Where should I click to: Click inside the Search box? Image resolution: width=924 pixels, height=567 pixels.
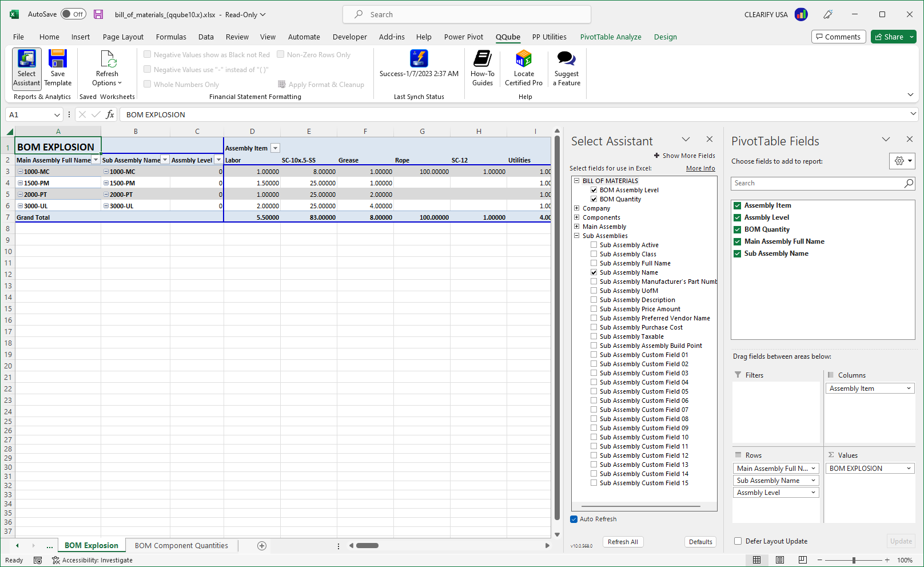pyautogui.click(x=467, y=14)
